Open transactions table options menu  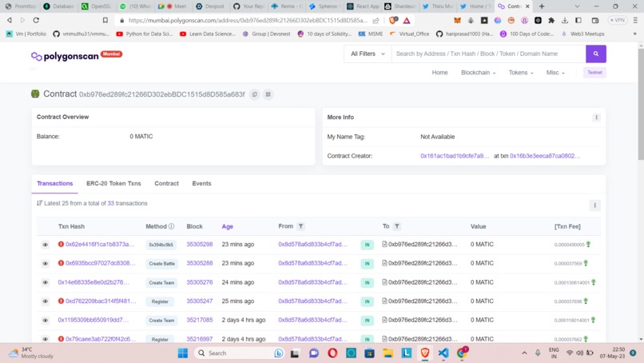pos(594,205)
